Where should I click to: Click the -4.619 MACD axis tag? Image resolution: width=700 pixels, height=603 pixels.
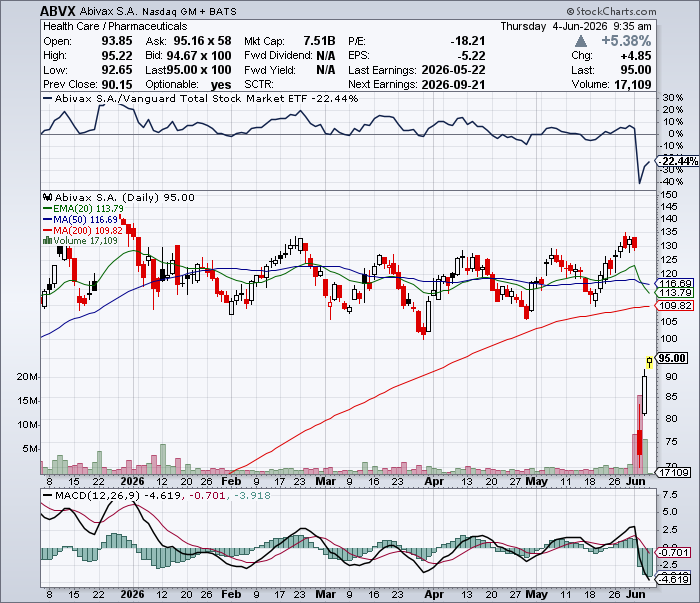(673, 579)
